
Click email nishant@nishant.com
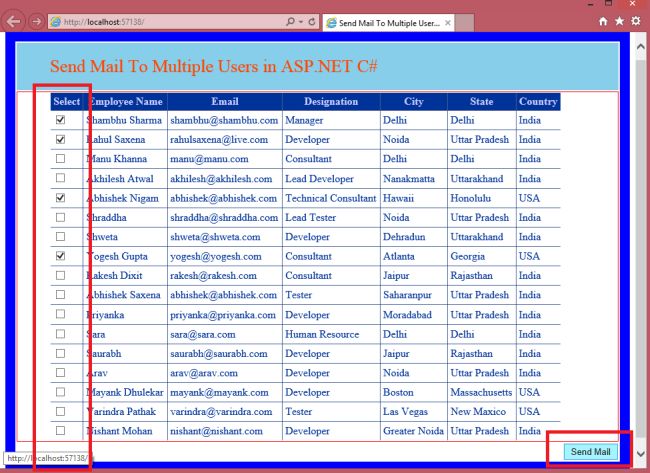pyautogui.click(x=216, y=431)
